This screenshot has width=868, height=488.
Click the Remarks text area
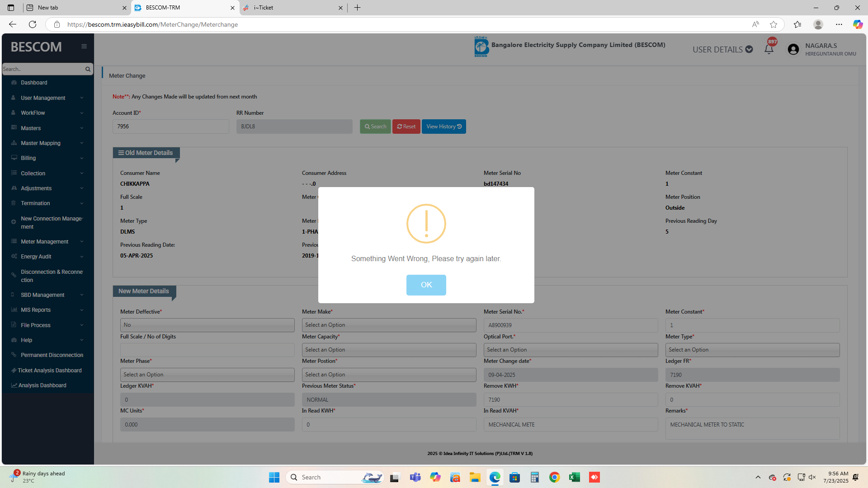(x=752, y=428)
